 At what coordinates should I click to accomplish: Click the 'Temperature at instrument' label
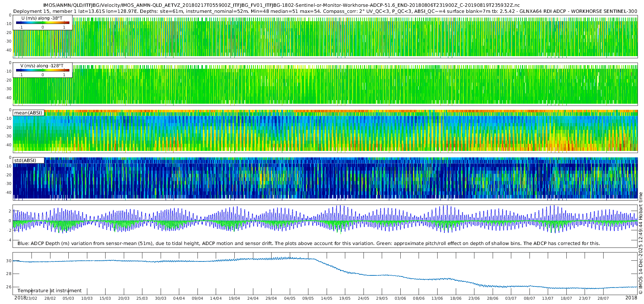click(x=49, y=291)
